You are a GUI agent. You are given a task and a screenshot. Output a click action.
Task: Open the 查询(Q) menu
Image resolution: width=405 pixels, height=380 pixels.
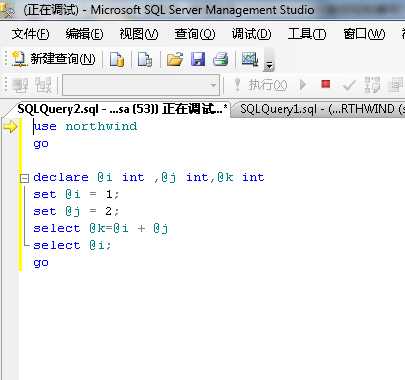[x=195, y=34]
